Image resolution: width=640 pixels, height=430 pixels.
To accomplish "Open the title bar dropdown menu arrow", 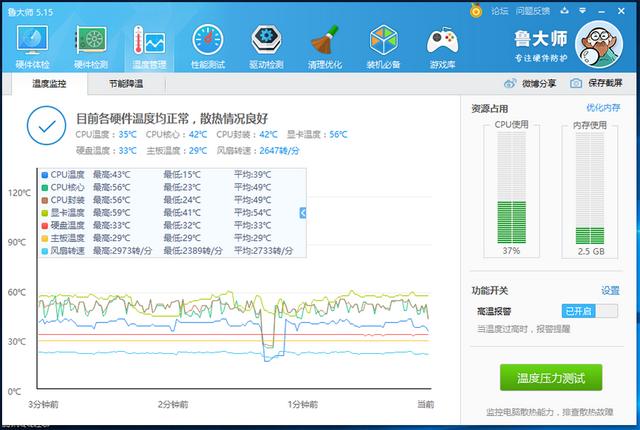I will pyautogui.click(x=585, y=11).
